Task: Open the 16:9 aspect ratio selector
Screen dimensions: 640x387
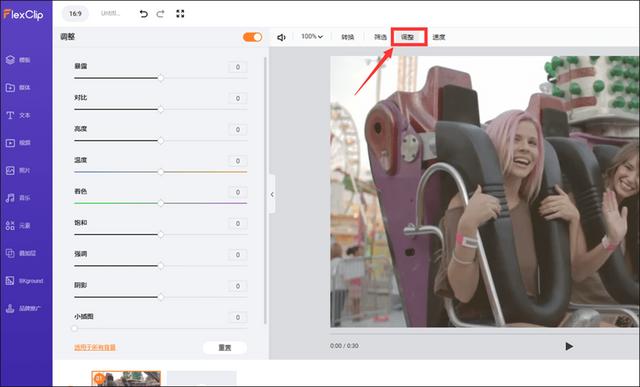Action: coord(75,13)
